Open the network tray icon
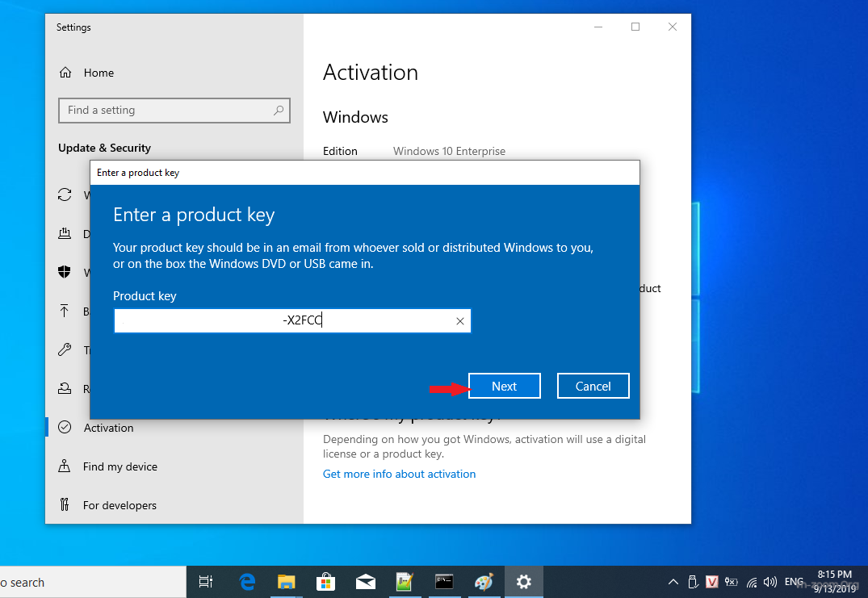The image size is (868, 598). click(751, 582)
